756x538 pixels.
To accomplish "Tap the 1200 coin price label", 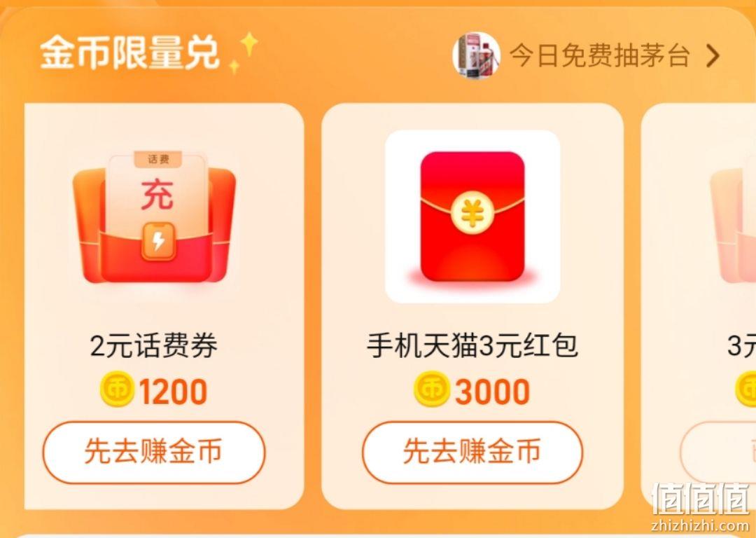I will pos(173,392).
